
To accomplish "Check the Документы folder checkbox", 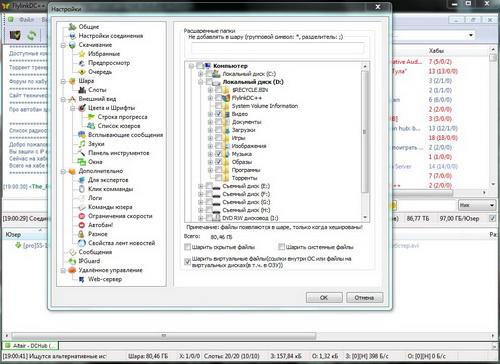I will tap(219, 122).
